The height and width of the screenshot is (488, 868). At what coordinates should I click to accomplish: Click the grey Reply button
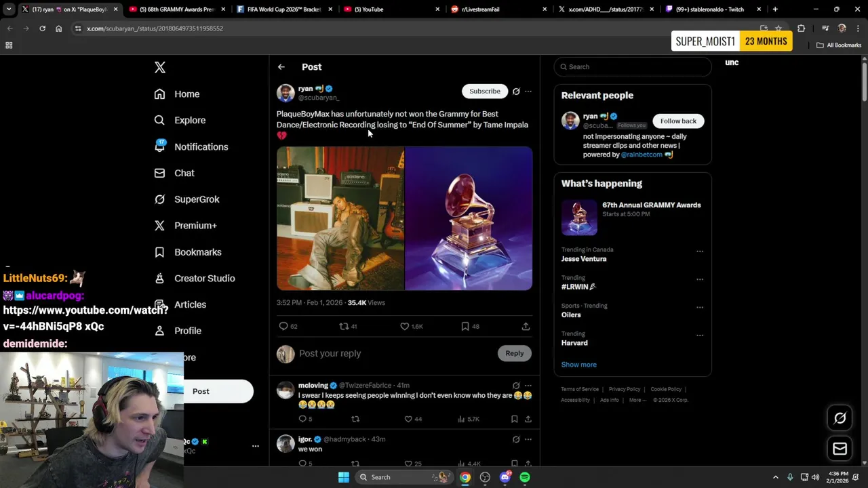[515, 353]
